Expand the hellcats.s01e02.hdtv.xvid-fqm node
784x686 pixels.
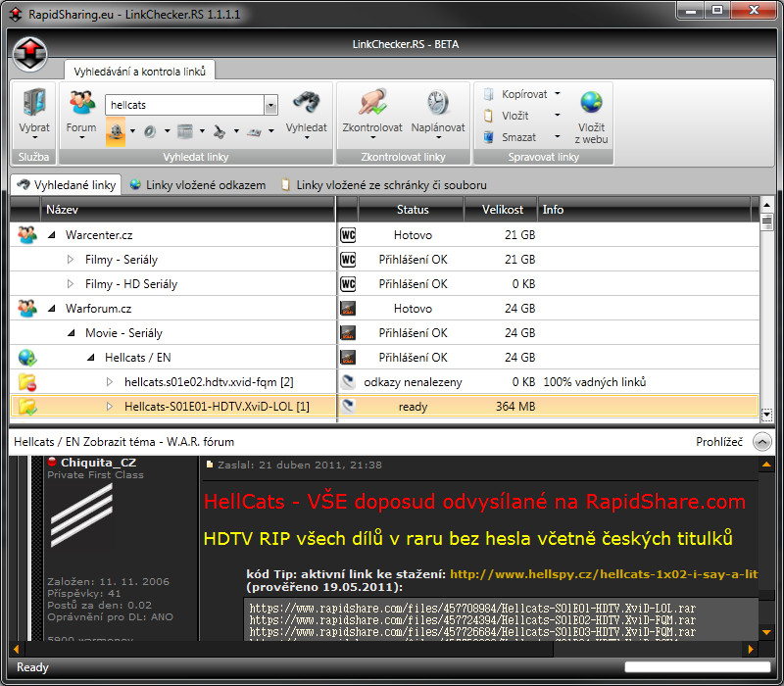pyautogui.click(x=110, y=381)
